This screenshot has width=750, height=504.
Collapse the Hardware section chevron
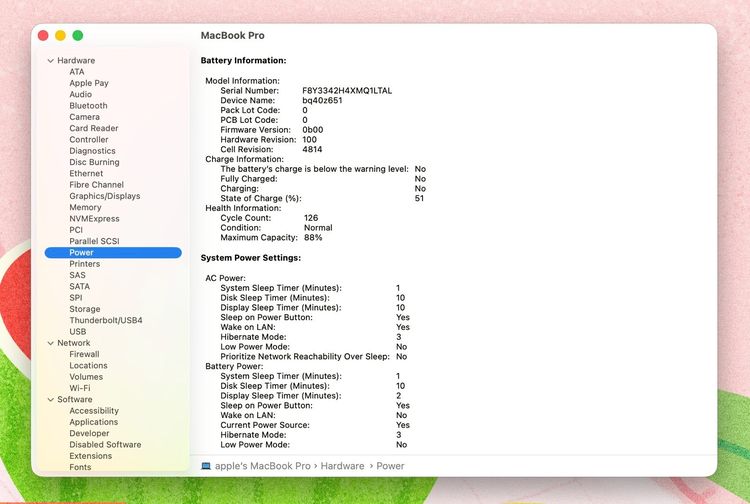point(51,61)
